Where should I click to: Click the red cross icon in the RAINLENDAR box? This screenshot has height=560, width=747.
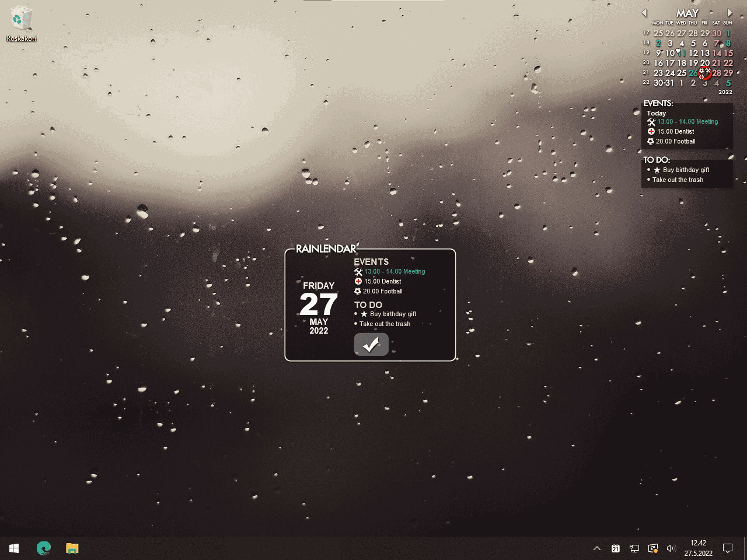[358, 281]
